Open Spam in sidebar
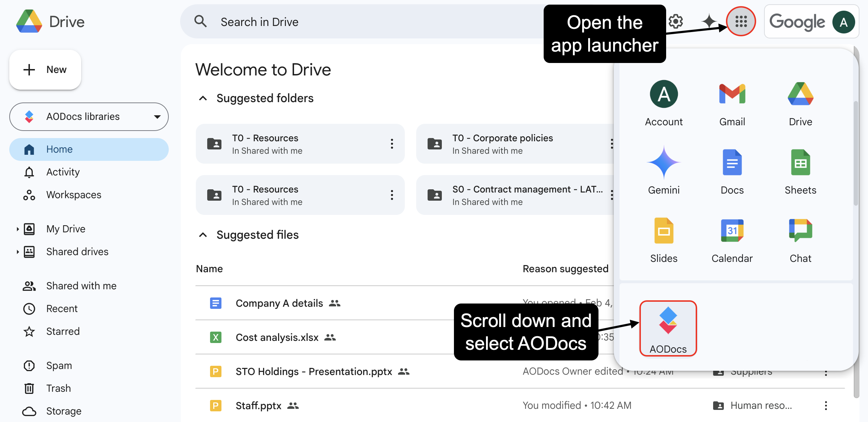The image size is (868, 422). tap(89, 366)
